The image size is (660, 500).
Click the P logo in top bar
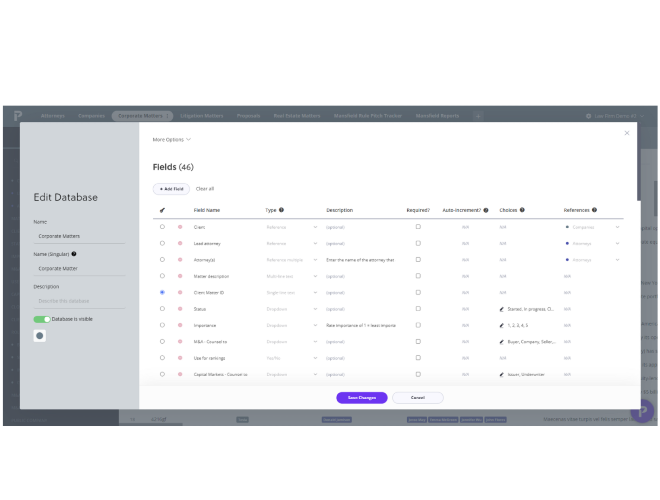18,115
